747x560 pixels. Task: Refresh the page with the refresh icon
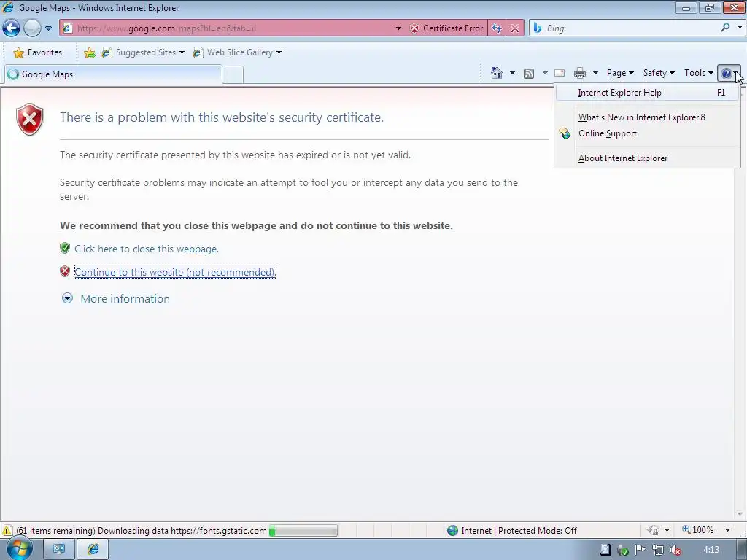496,28
